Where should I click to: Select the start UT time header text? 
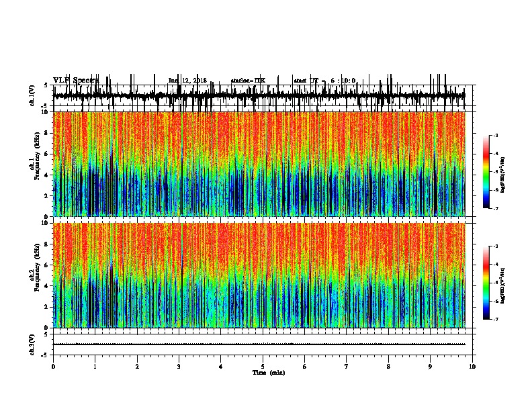[x=324, y=81]
